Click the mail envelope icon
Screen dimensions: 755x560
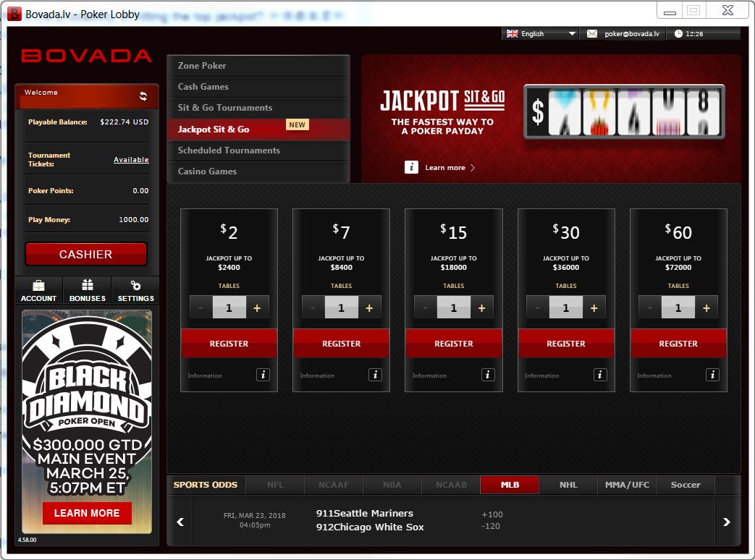pyautogui.click(x=592, y=34)
